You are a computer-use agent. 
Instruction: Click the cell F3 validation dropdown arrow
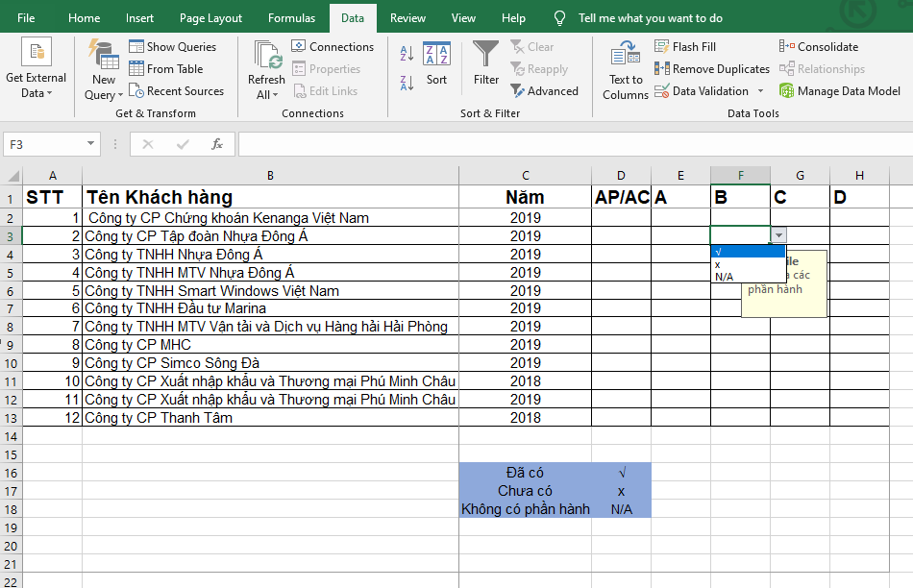pos(778,235)
